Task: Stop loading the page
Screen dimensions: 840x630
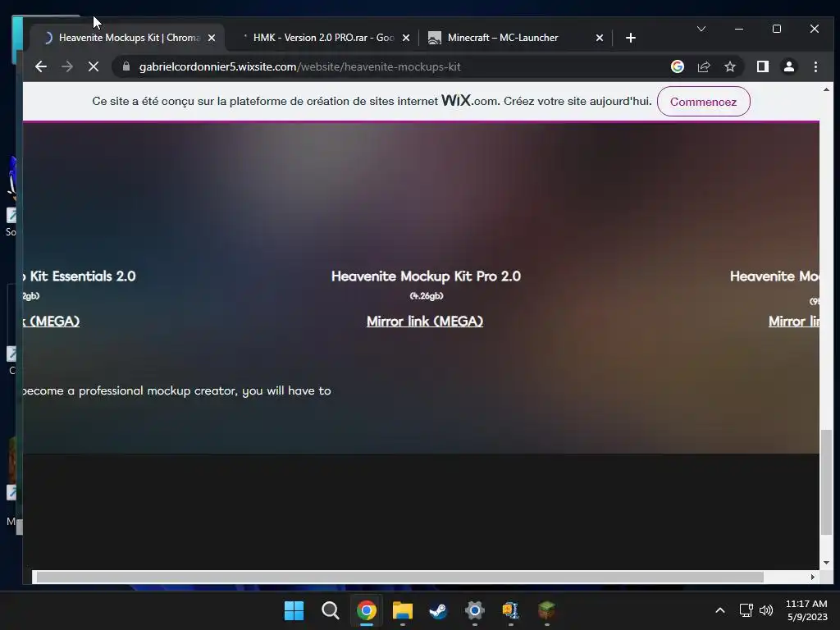Action: 94,66
